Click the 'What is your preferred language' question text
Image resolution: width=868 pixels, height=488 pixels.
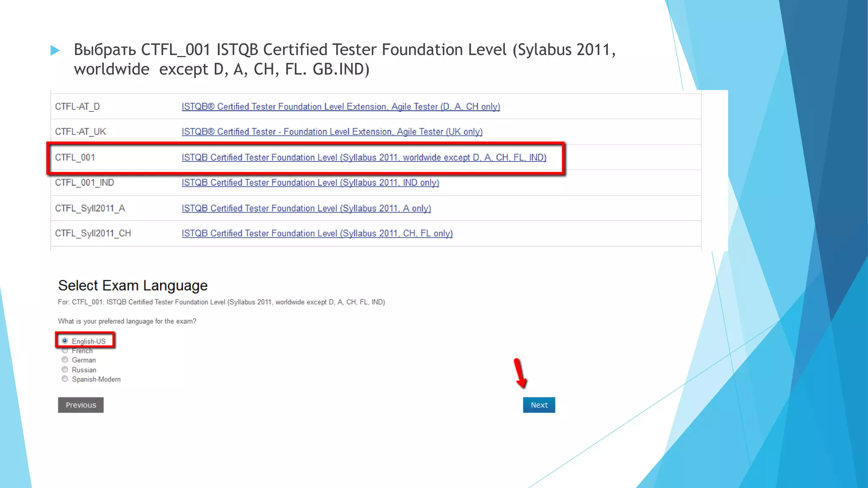tap(127, 322)
